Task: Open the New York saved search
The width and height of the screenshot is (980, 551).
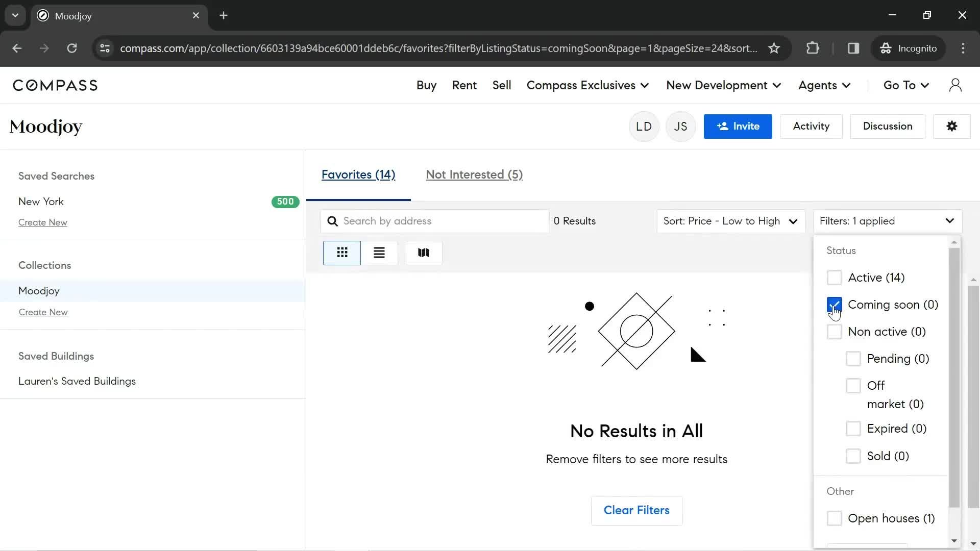Action: (41, 202)
